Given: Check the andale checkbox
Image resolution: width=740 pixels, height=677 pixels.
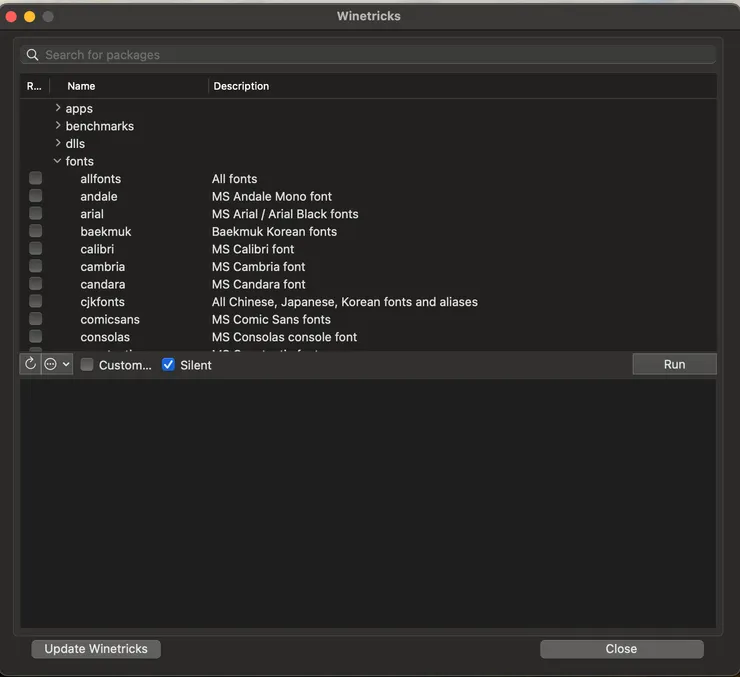Looking at the screenshot, I should click(35, 196).
